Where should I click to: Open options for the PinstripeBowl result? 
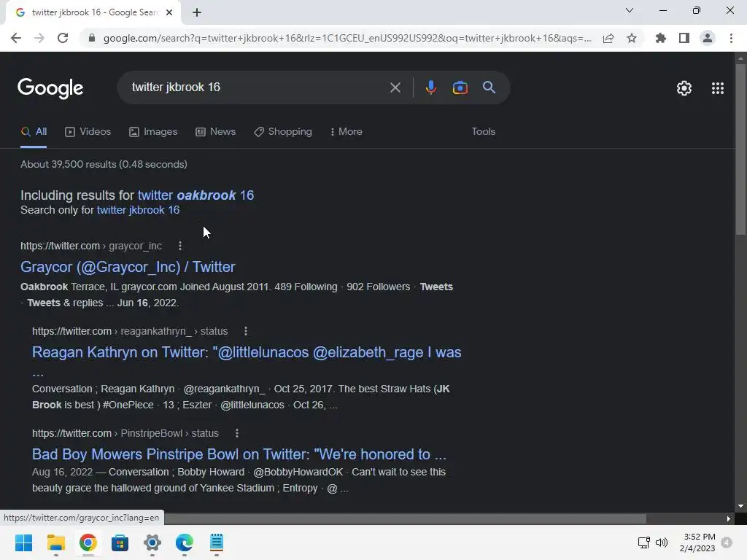tap(237, 433)
